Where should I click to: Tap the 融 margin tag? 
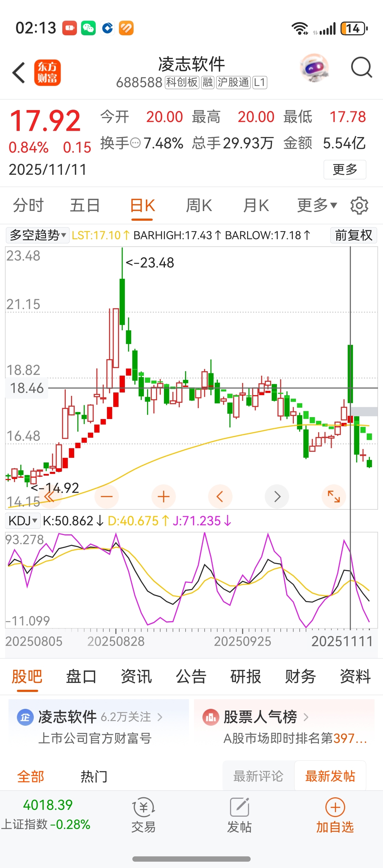[x=207, y=82]
